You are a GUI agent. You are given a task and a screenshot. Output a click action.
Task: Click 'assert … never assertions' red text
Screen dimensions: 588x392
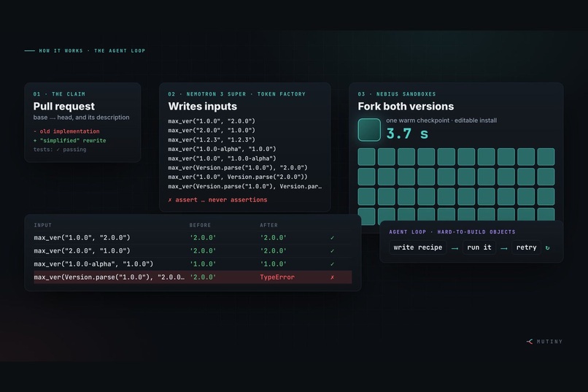pyautogui.click(x=221, y=200)
